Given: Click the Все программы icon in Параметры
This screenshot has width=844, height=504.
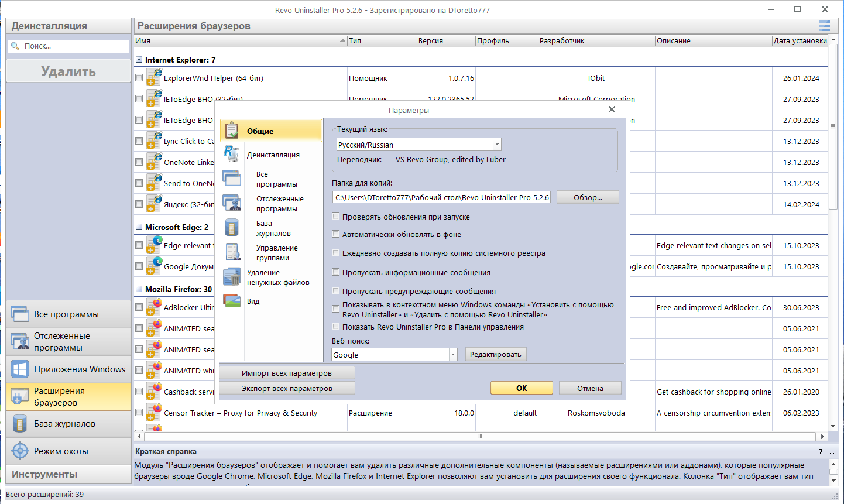Looking at the screenshot, I should coord(232,179).
